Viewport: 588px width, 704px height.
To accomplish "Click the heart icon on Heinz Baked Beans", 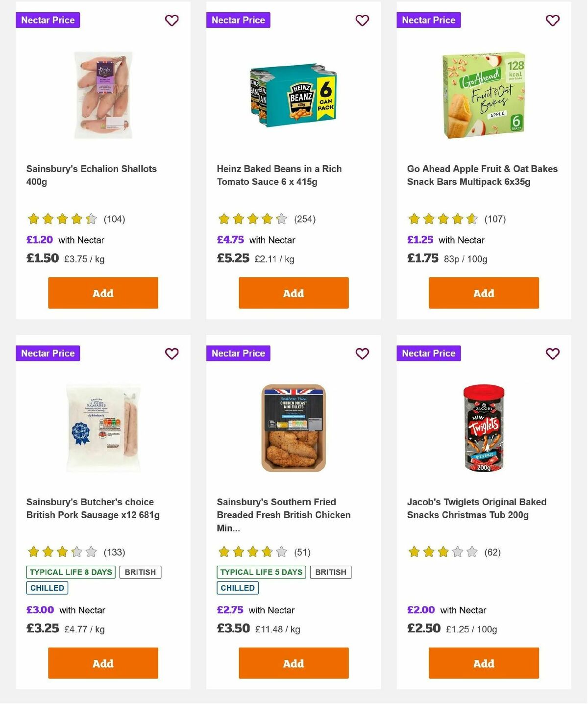I will point(362,21).
